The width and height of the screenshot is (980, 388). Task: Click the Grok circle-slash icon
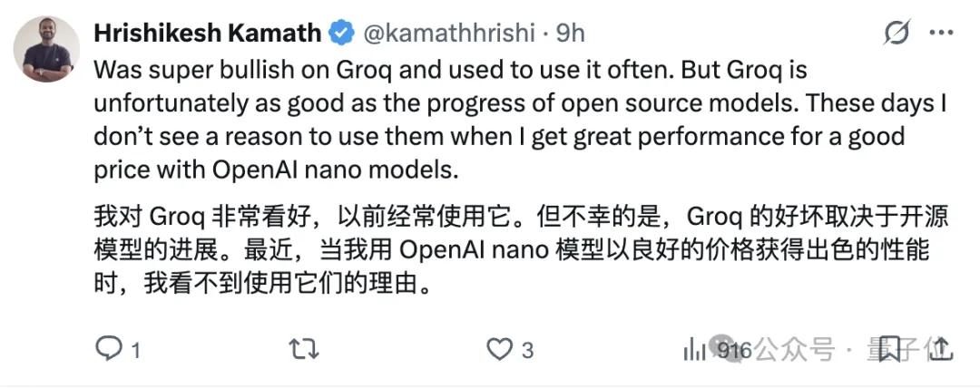[x=897, y=34]
